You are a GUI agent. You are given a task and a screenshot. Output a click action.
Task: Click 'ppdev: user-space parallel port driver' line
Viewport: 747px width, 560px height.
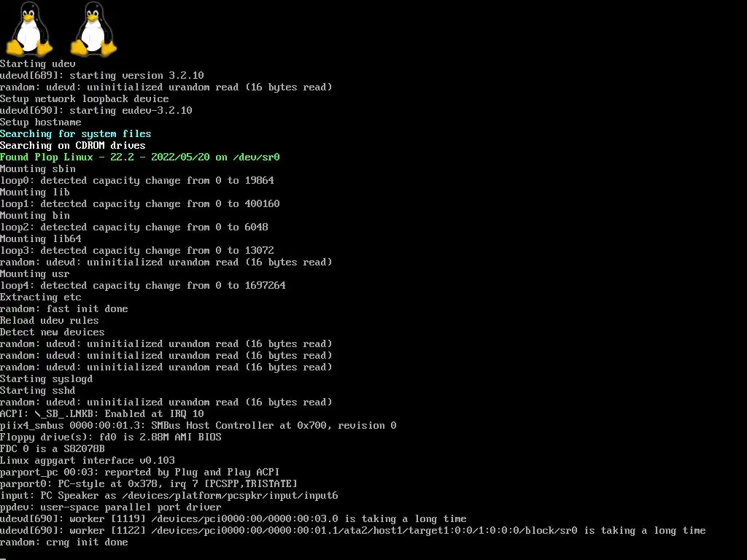111,507
